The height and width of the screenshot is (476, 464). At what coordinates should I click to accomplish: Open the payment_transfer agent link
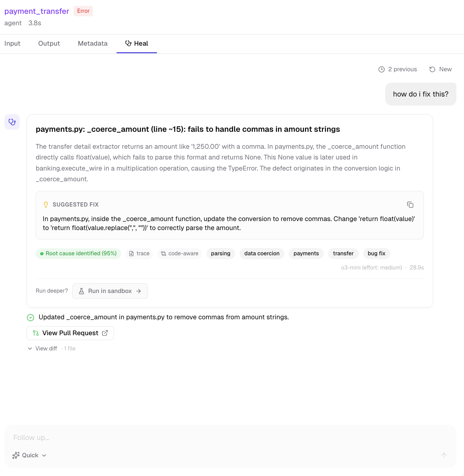pos(36,11)
